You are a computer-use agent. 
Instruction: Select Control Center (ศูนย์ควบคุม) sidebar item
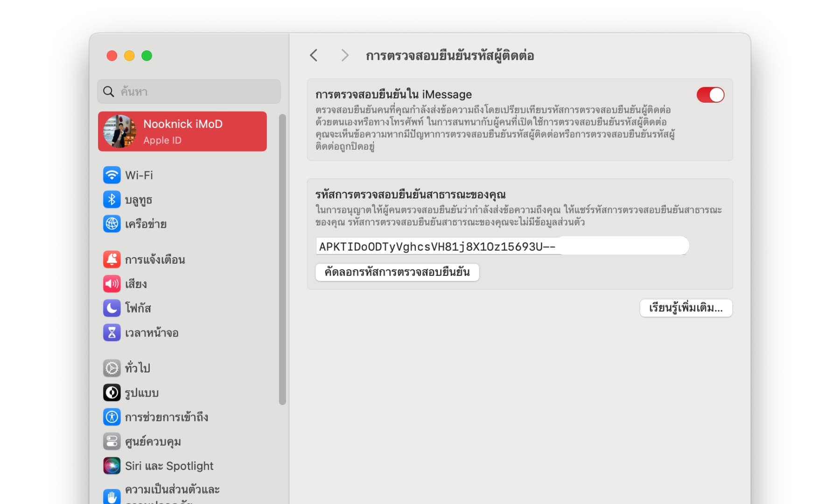pyautogui.click(x=153, y=441)
